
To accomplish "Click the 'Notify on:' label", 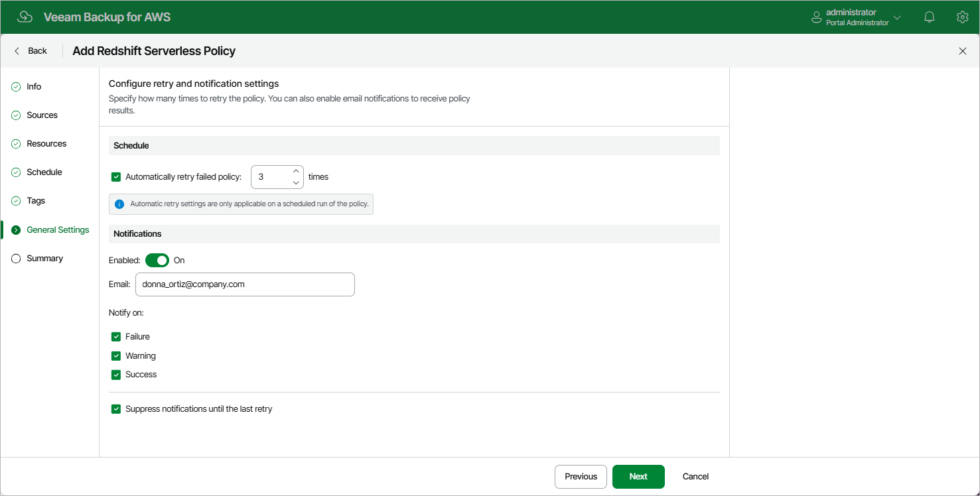I will click(126, 312).
